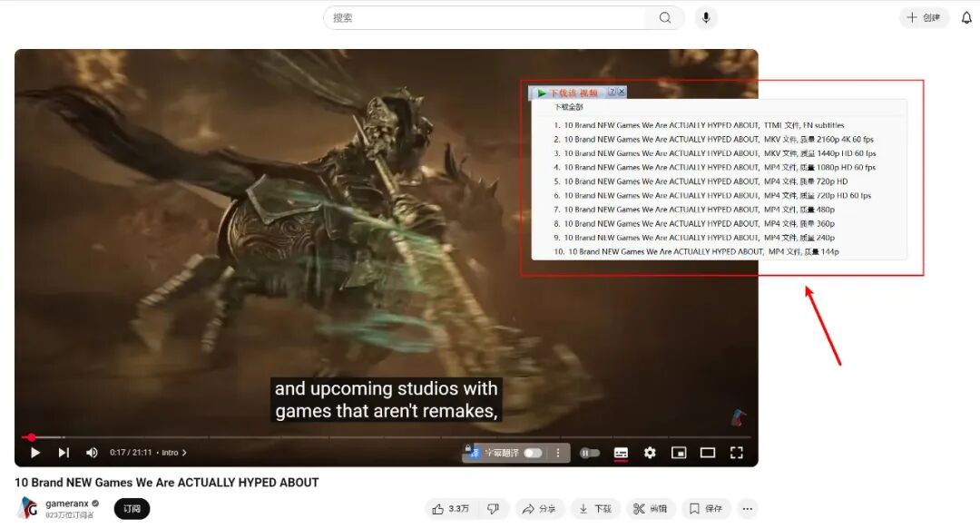Search by voice microphone icon
Image resolution: width=980 pixels, height=528 pixels.
click(x=706, y=17)
